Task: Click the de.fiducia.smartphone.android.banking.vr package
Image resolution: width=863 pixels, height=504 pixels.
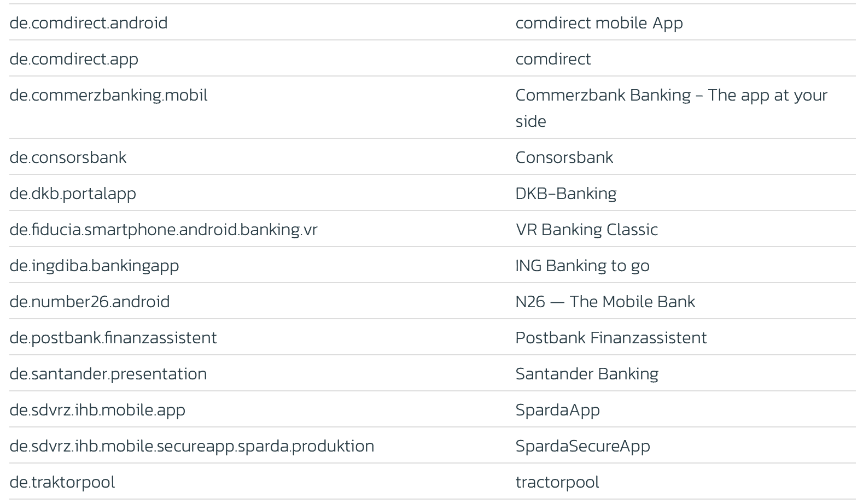Action: click(163, 230)
